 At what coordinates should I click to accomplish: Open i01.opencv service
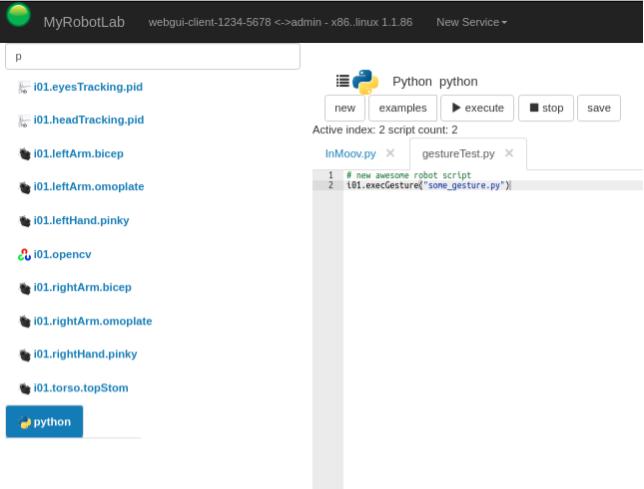pyautogui.click(x=62, y=255)
